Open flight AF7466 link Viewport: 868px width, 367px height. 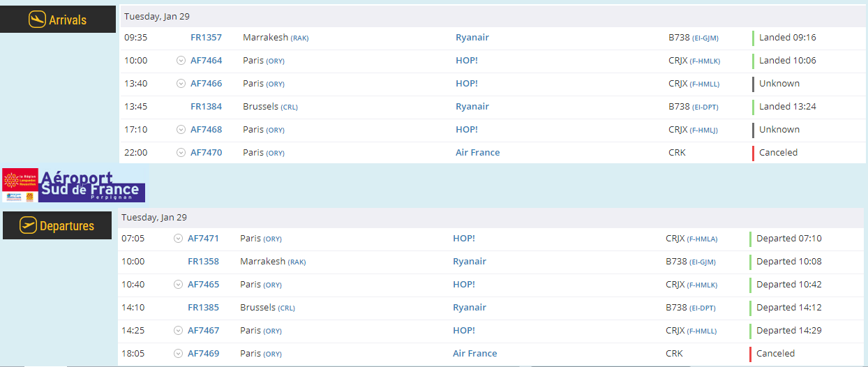206,84
